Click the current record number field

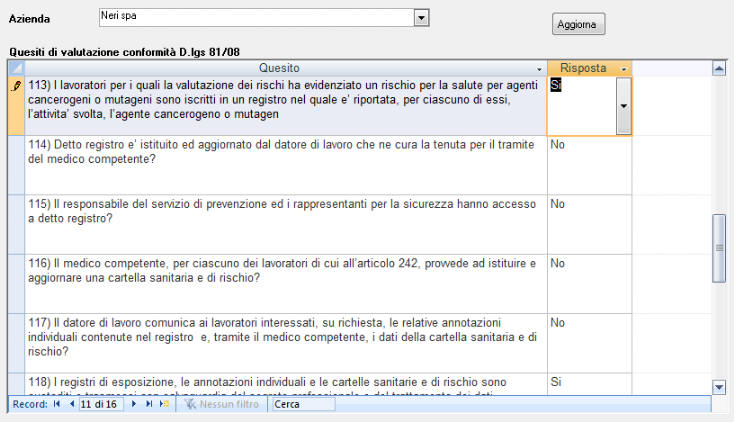tap(102, 405)
